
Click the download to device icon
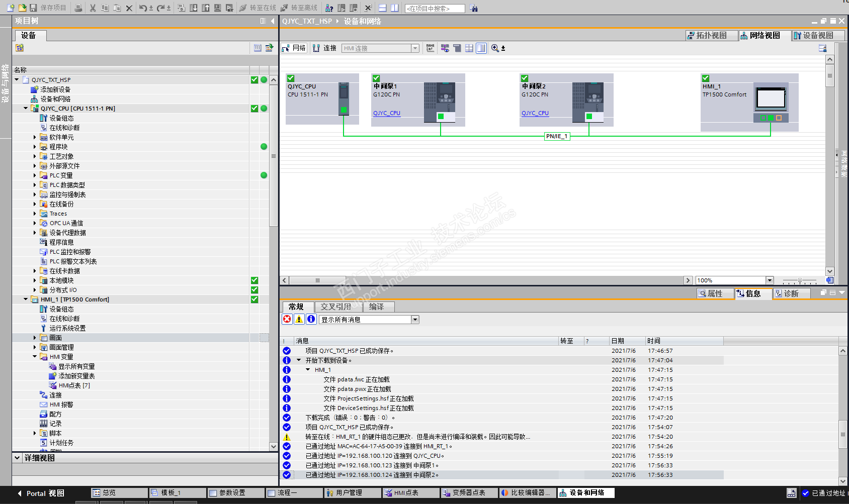point(194,8)
